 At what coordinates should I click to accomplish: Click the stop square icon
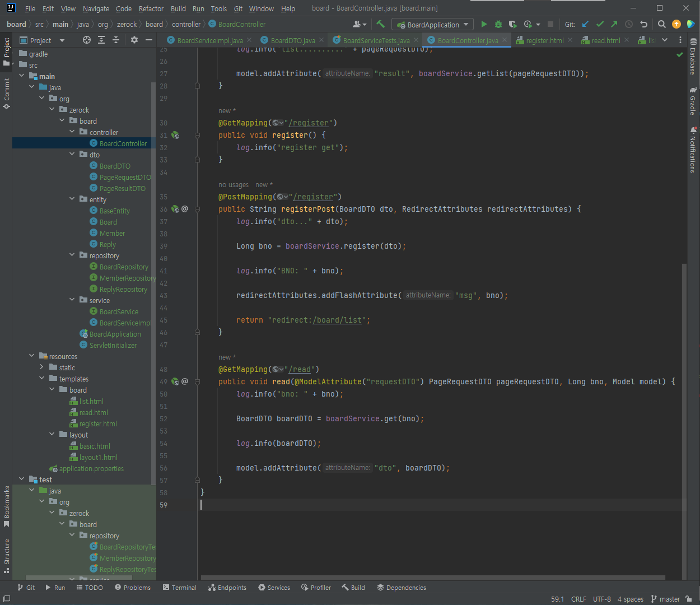[550, 24]
